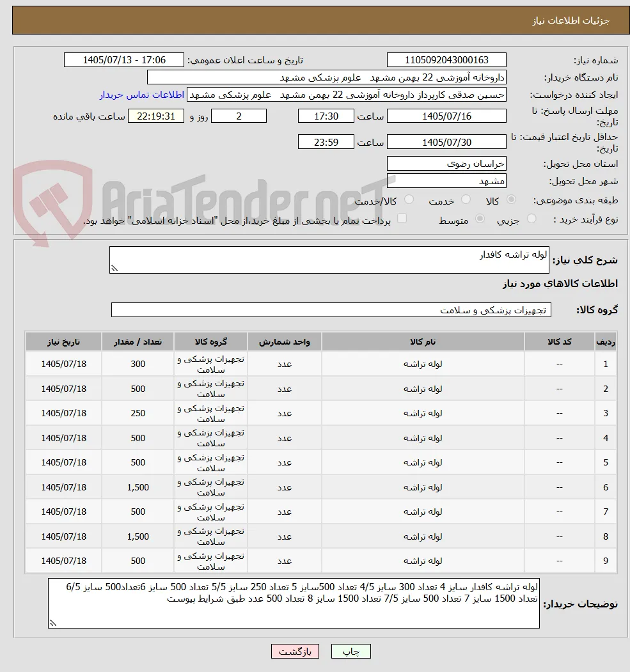Click the response deadline date 1405/07/16
The width and height of the screenshot is (630, 672).
(446, 116)
